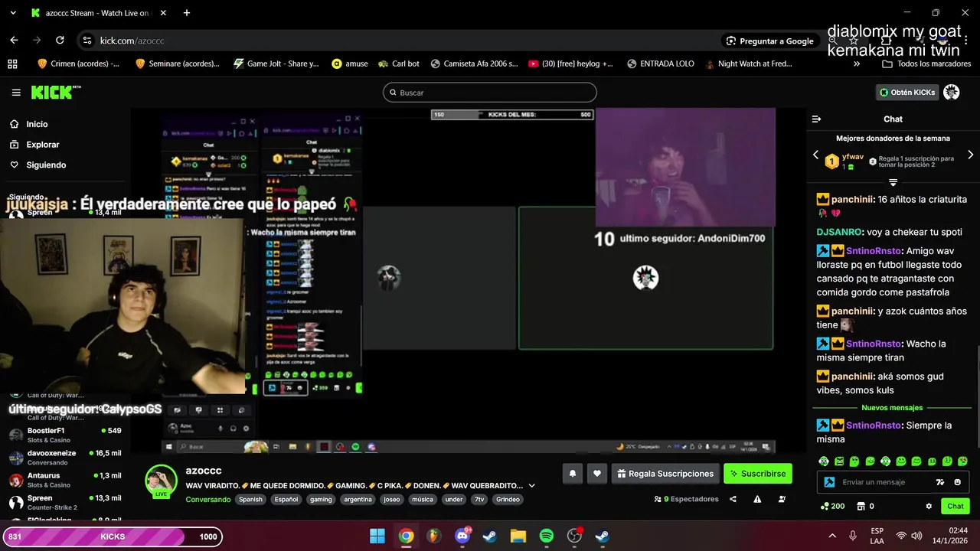The height and width of the screenshot is (551, 980).
Task: Collapse the chat panel with the header icon
Action: click(x=816, y=119)
